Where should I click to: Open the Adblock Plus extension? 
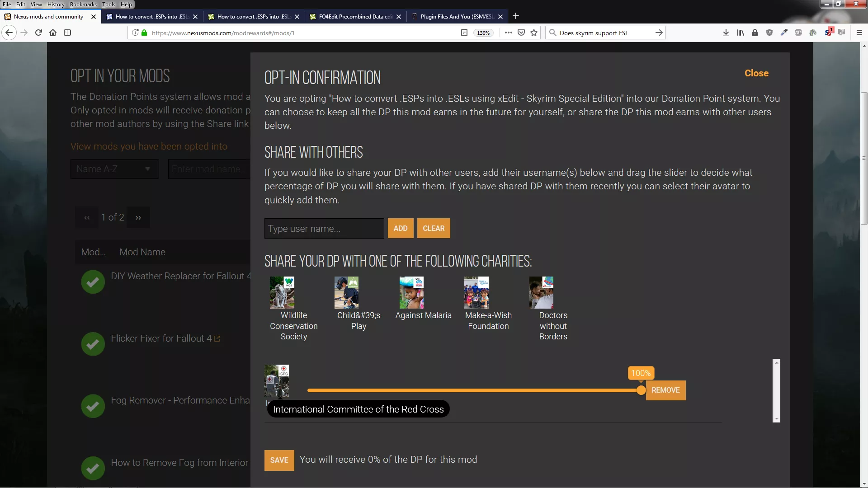(x=798, y=33)
